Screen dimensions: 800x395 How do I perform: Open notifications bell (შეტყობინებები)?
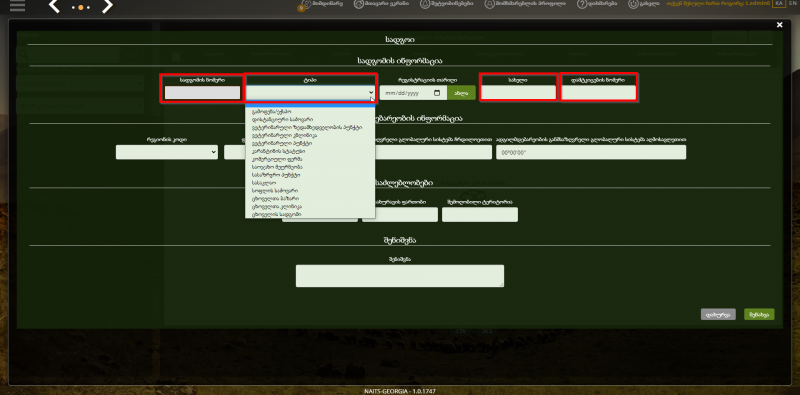tap(446, 4)
